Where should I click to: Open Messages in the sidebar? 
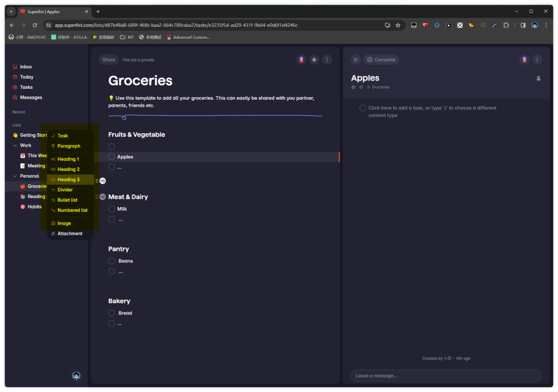[31, 98]
